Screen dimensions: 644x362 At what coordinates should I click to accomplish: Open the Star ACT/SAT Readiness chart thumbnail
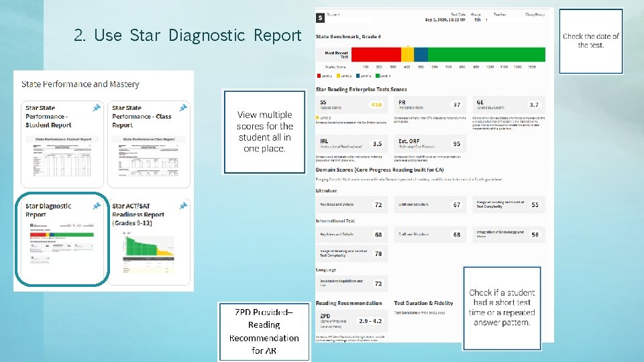pyautogui.click(x=148, y=253)
